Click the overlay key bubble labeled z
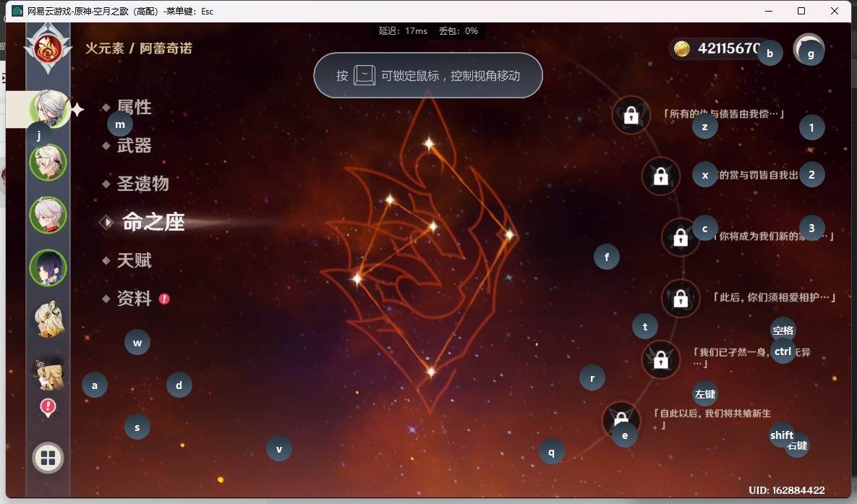This screenshot has height=504, width=857. tap(705, 127)
